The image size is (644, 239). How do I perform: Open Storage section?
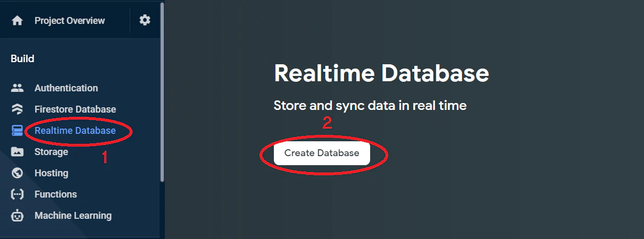click(x=51, y=152)
